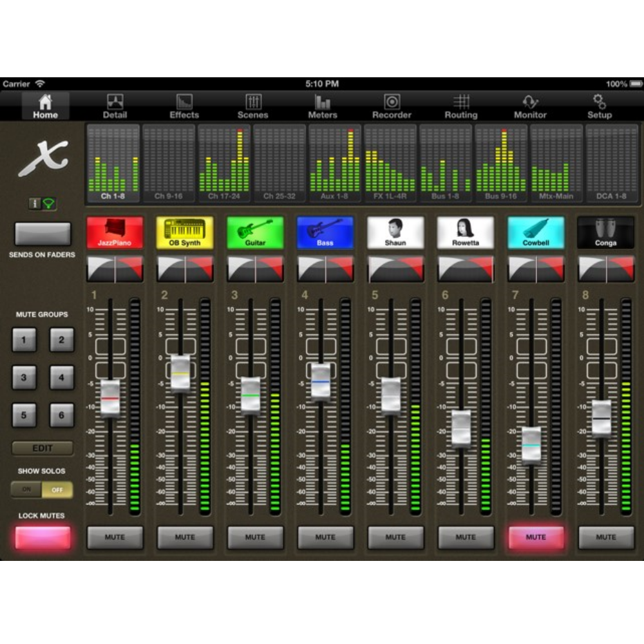Screen dimensions: 644x644
Task: Mute channel 3 Guitar
Action: (x=255, y=537)
